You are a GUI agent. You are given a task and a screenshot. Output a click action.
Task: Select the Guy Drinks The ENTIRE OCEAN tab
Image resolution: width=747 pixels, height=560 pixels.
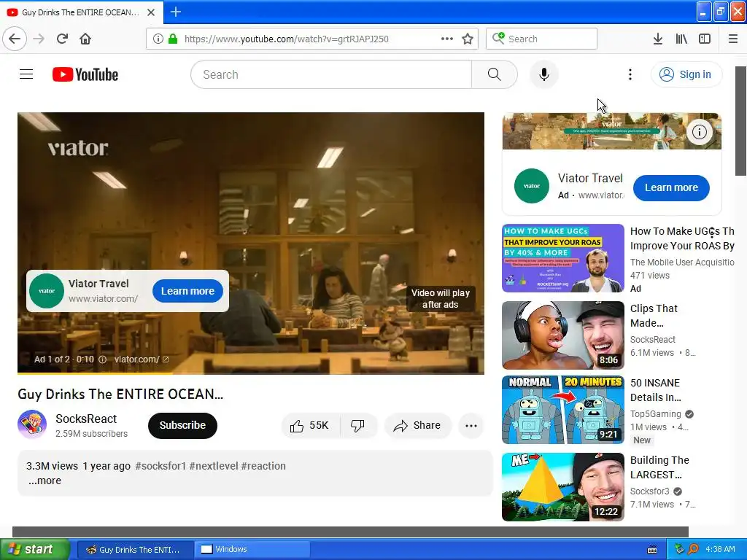click(x=82, y=12)
